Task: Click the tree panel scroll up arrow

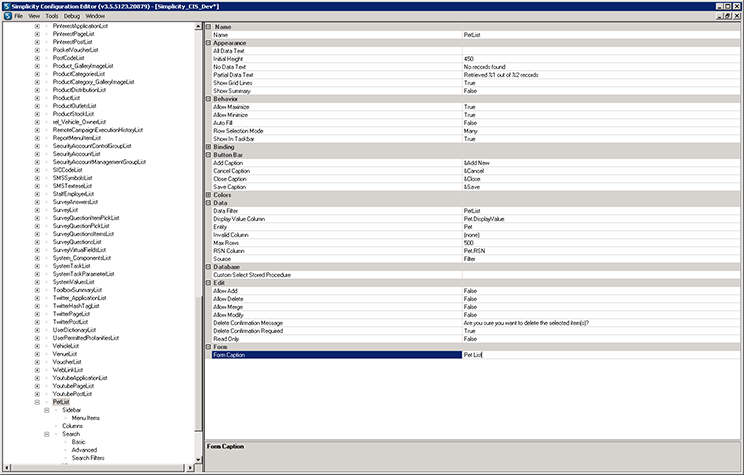Action: pos(198,27)
